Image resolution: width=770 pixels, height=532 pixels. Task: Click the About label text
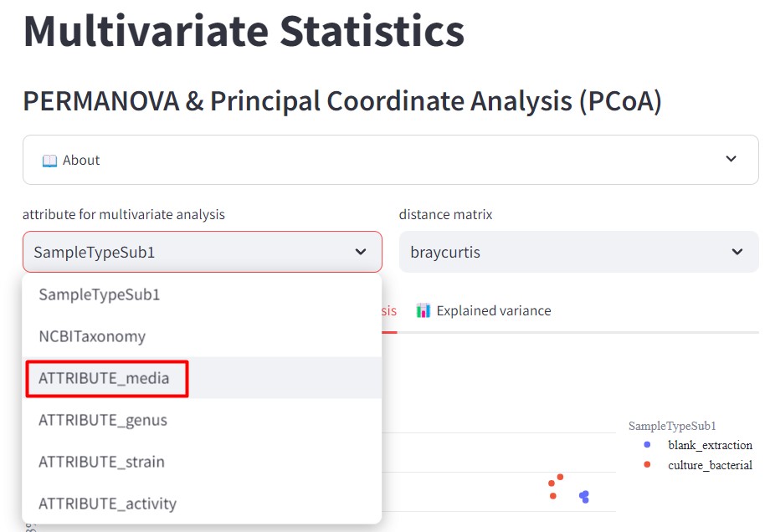point(81,160)
